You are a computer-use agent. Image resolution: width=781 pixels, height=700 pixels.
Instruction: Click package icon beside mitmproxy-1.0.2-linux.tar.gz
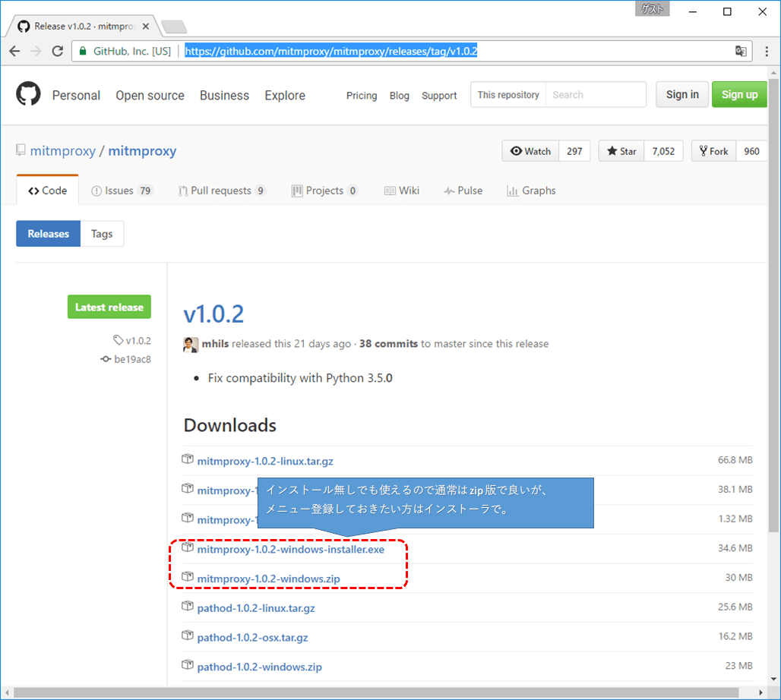click(188, 459)
